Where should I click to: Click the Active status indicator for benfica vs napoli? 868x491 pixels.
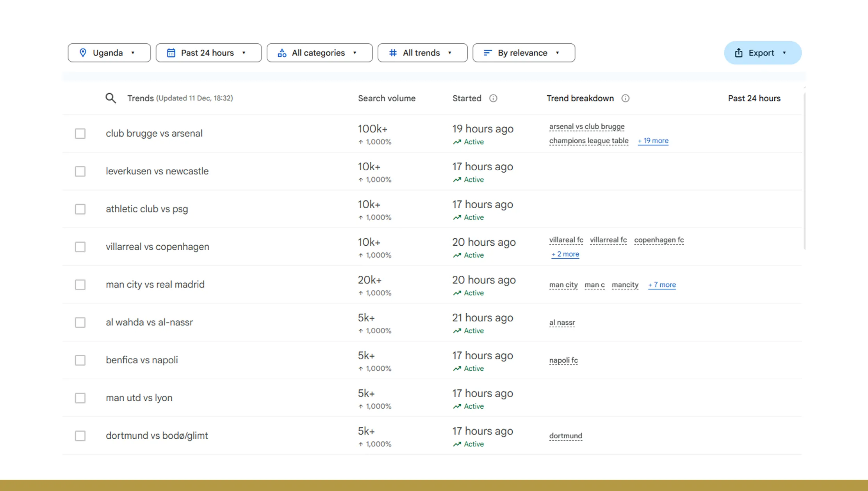pyautogui.click(x=468, y=368)
